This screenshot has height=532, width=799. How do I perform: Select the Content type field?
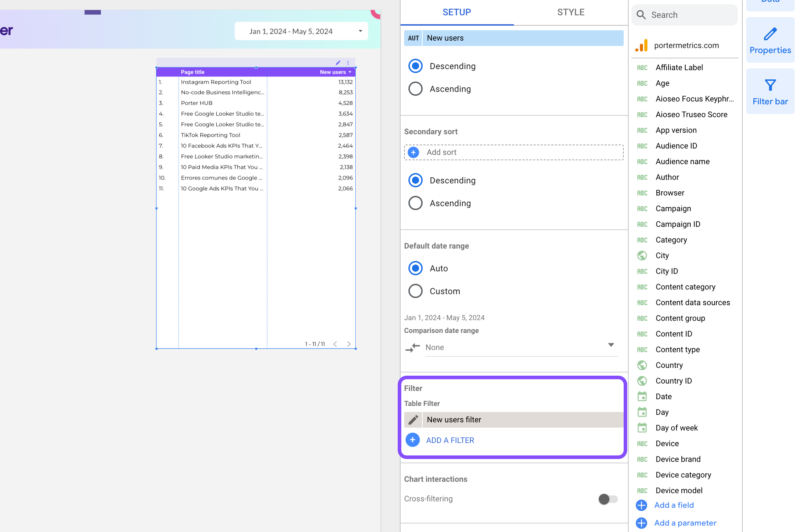677,350
